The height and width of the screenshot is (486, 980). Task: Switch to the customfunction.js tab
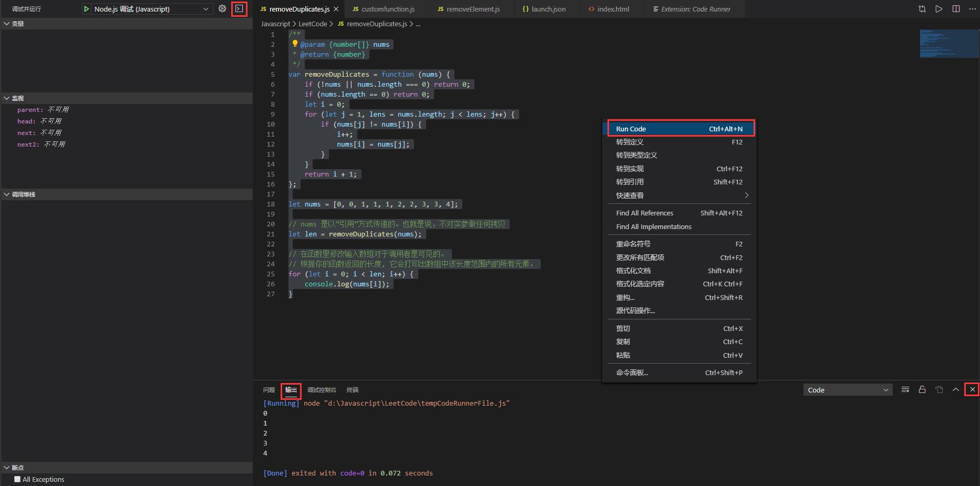[387, 9]
